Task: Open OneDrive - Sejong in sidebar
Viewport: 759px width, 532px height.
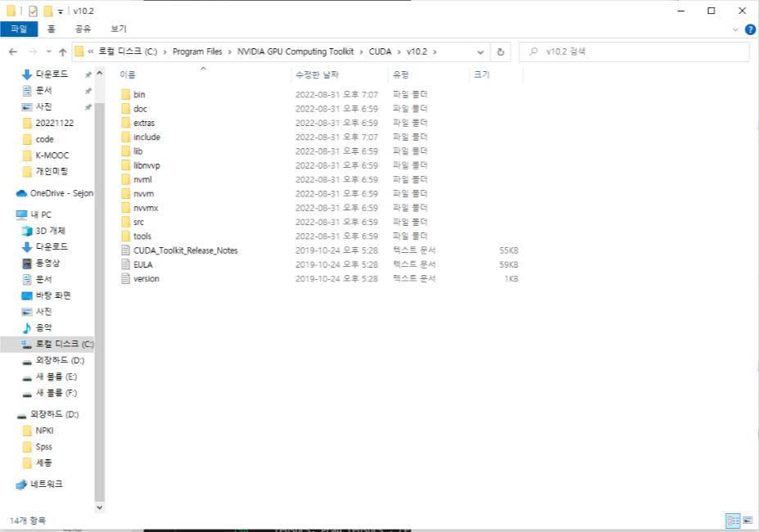Action: [x=55, y=193]
